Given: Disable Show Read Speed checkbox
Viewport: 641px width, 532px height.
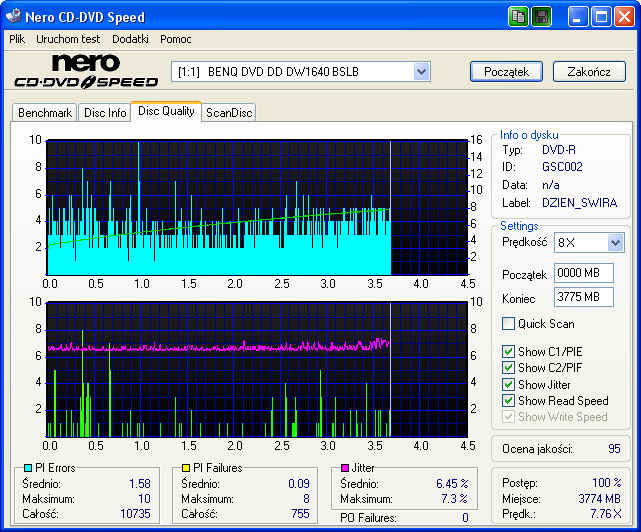Looking at the screenshot, I should (x=508, y=400).
